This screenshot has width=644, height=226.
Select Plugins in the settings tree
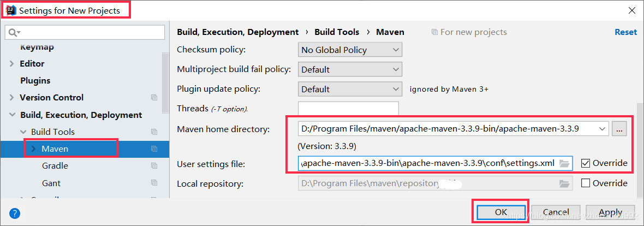[35, 81]
